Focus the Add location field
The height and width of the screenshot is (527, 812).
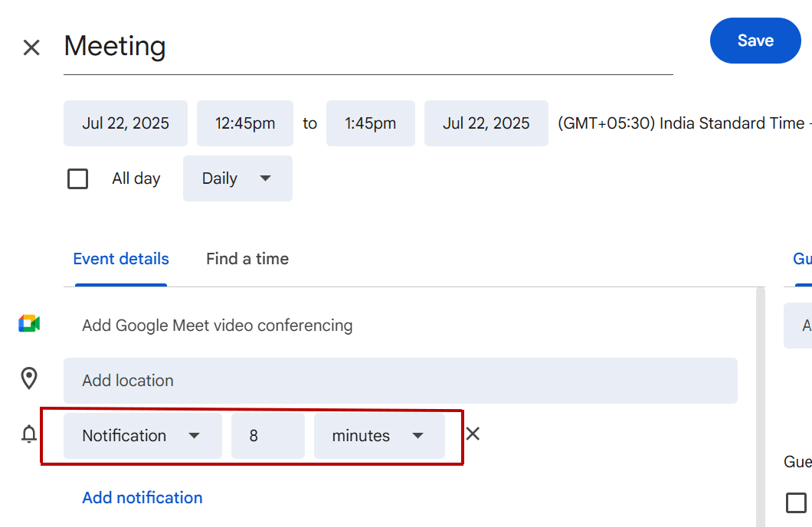(401, 381)
